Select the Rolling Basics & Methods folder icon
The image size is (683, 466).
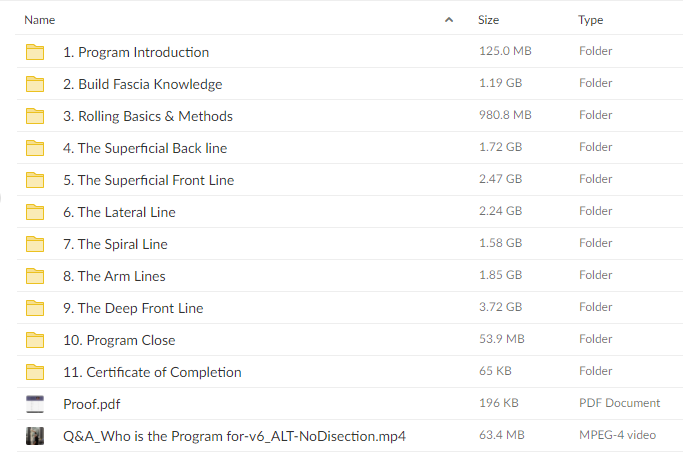pyautogui.click(x=35, y=116)
